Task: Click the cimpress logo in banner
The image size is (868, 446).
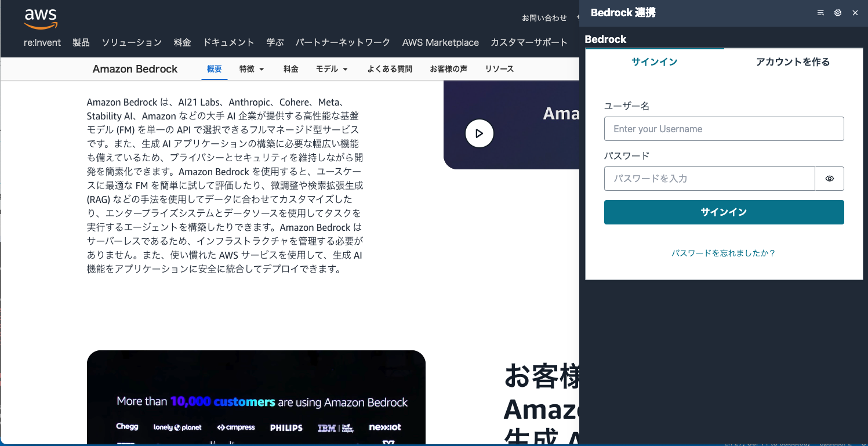Action: 236,427
